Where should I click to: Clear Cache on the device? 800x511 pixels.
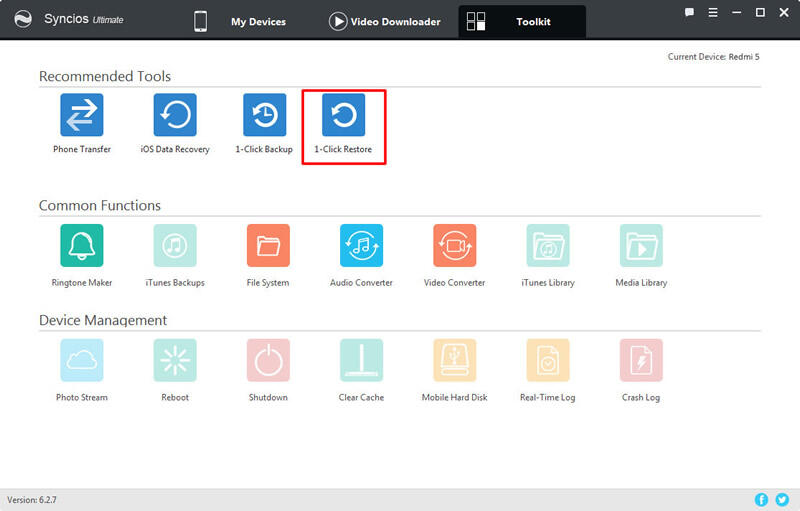[x=361, y=360]
